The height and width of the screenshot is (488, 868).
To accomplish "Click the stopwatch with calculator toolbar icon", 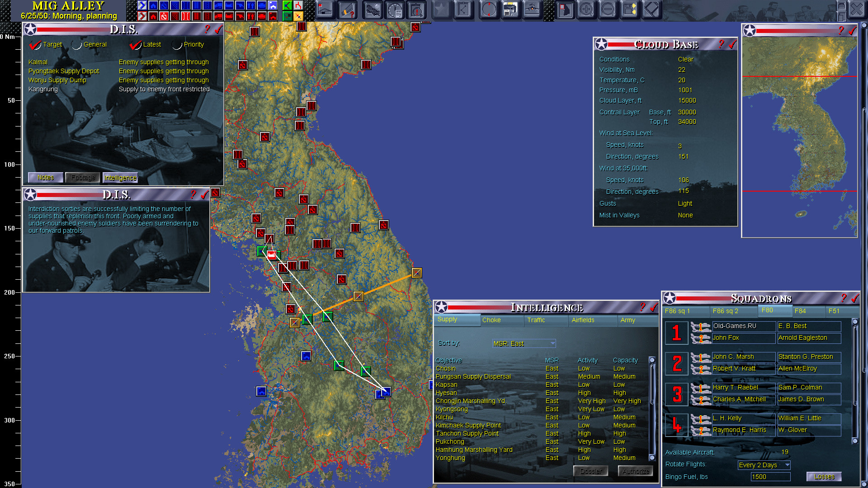I will pos(395,9).
